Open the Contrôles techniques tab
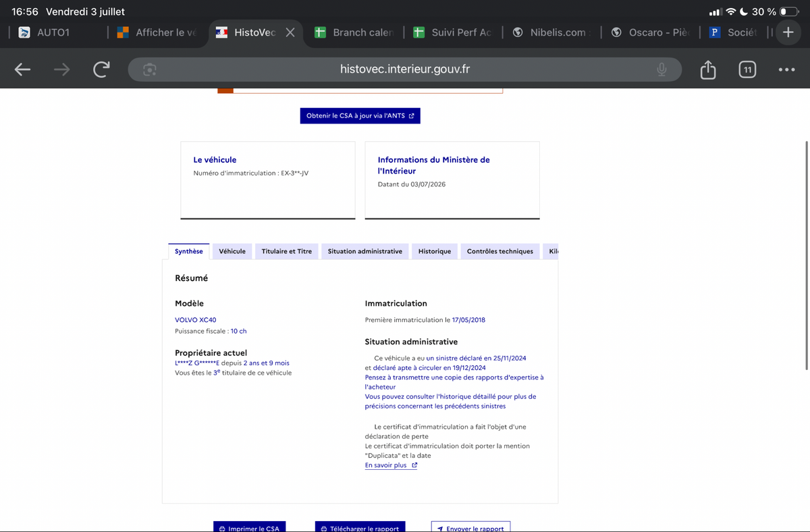 pos(500,251)
